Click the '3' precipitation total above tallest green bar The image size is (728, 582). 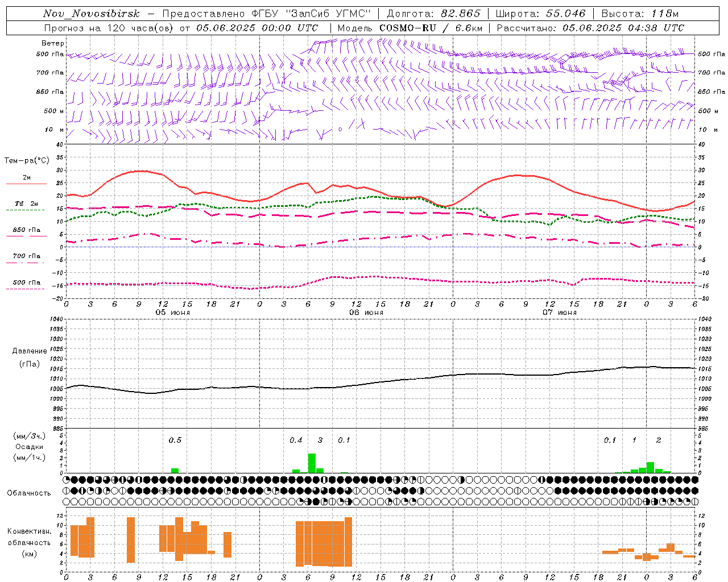tap(320, 440)
